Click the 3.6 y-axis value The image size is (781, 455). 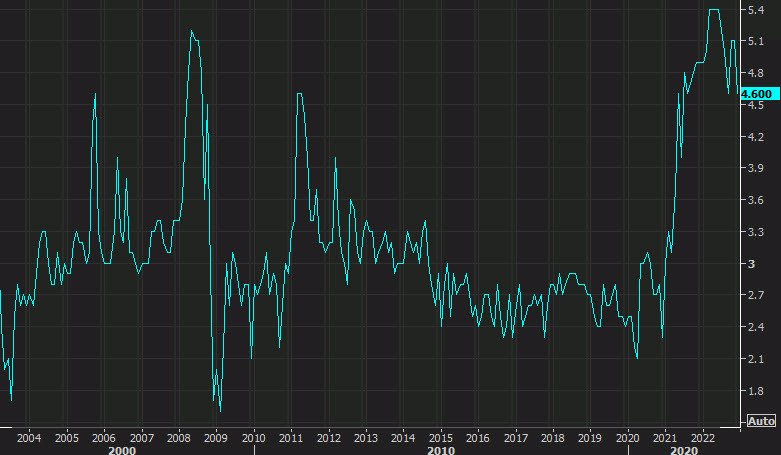pyautogui.click(x=756, y=200)
